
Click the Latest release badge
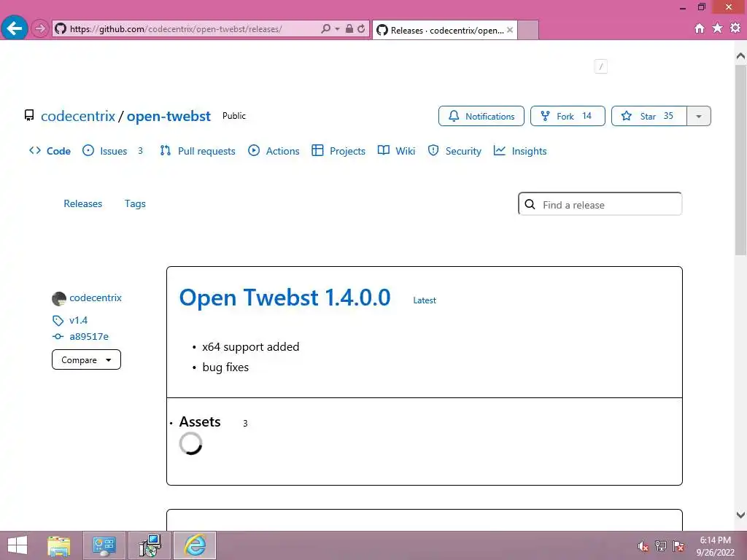(425, 300)
